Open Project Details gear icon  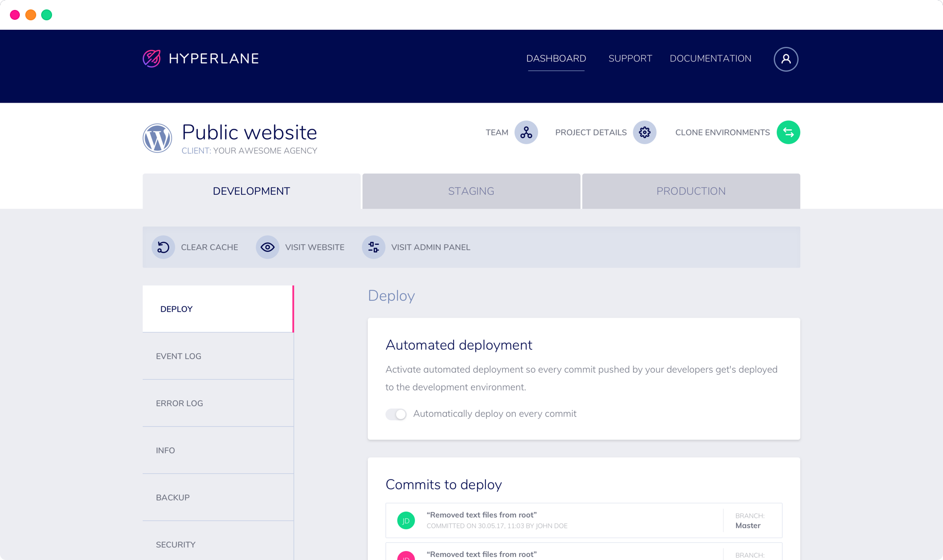[x=645, y=132]
